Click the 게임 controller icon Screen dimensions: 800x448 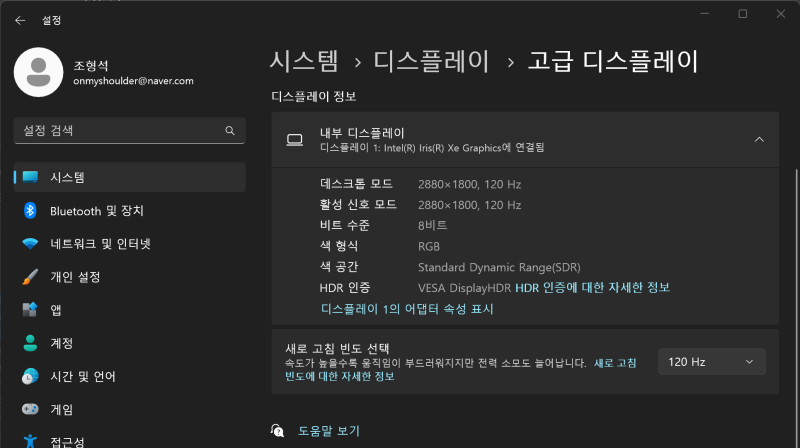click(x=30, y=409)
